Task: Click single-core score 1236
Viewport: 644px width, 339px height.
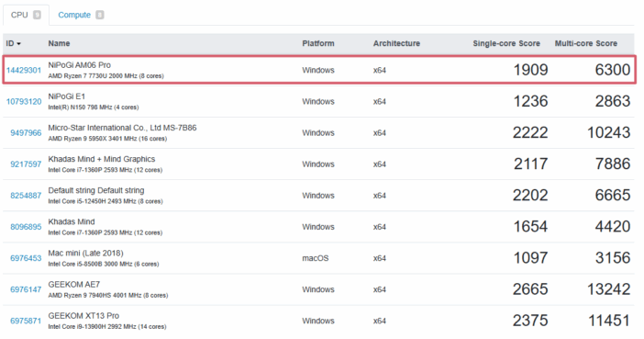Action: click(x=530, y=101)
